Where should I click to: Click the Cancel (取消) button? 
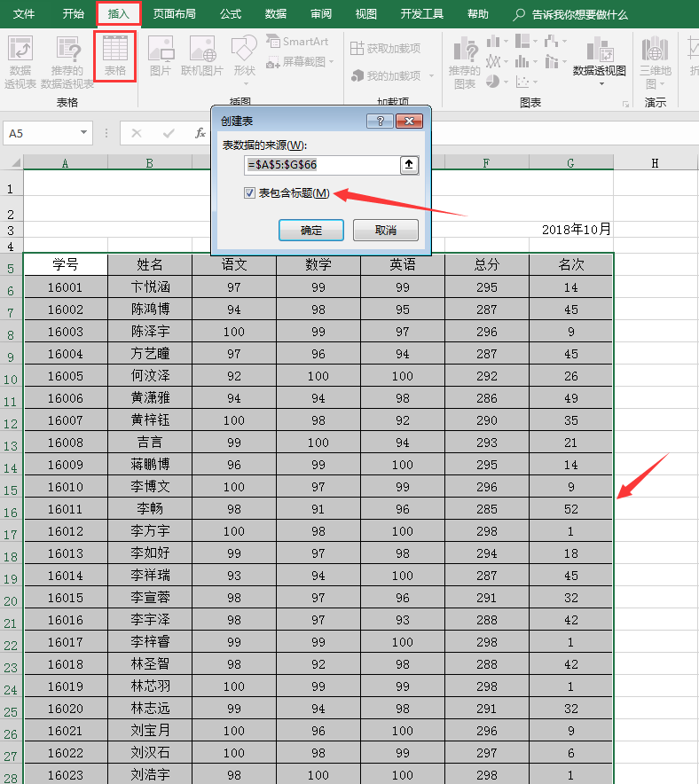pos(386,230)
